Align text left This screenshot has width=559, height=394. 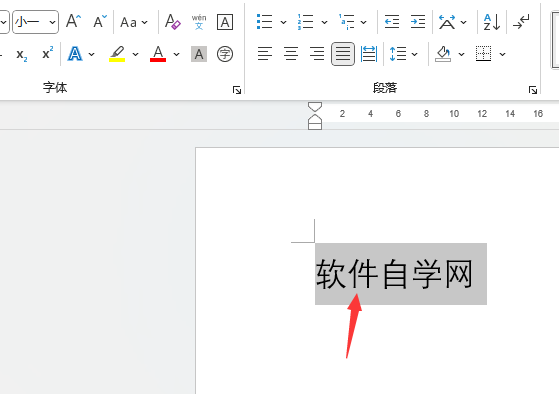(x=265, y=54)
